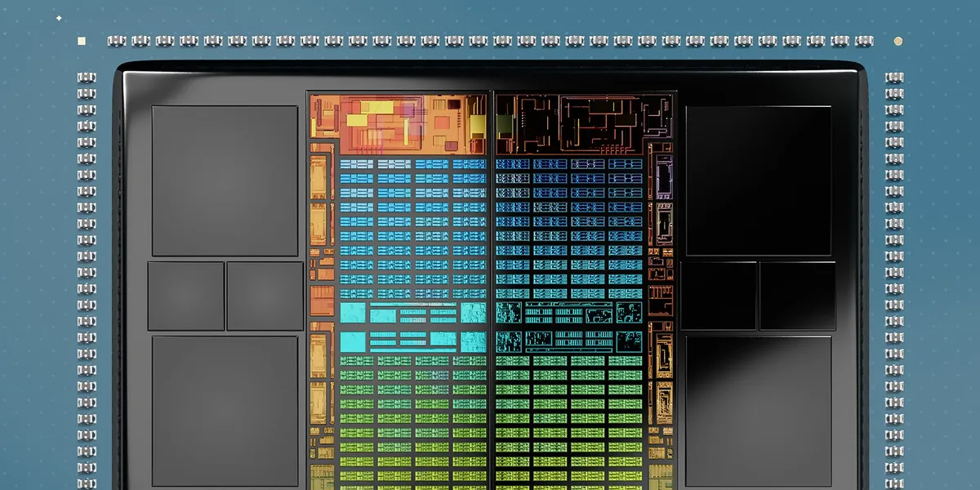Click the small white square marker above the chip

point(81,40)
